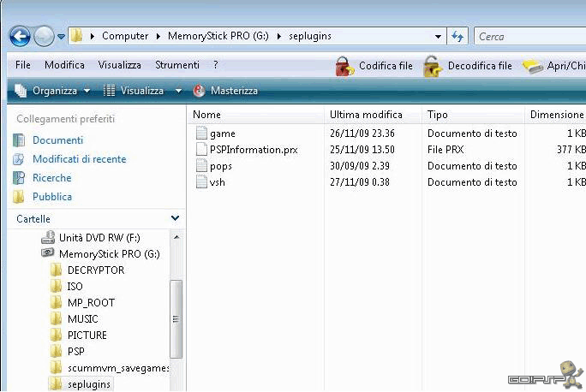Sort by the Dimensione column header
Image resolution: width=586 pixels, height=392 pixels.
click(x=557, y=115)
